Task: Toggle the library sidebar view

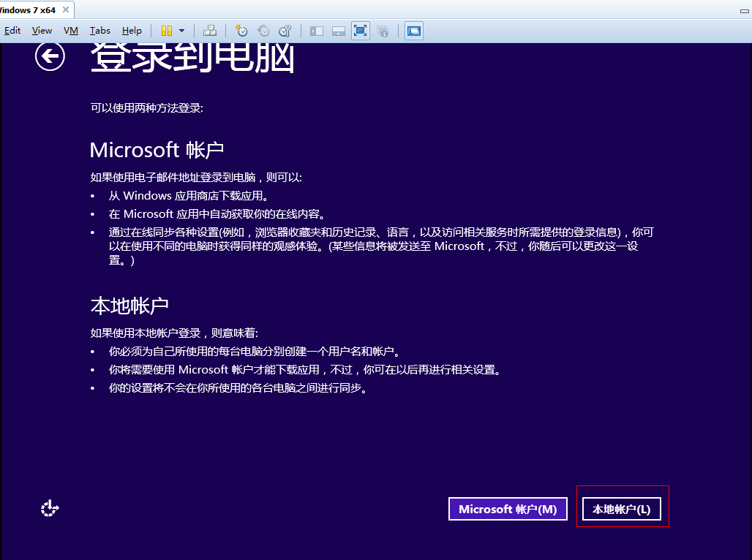Action: point(317,31)
